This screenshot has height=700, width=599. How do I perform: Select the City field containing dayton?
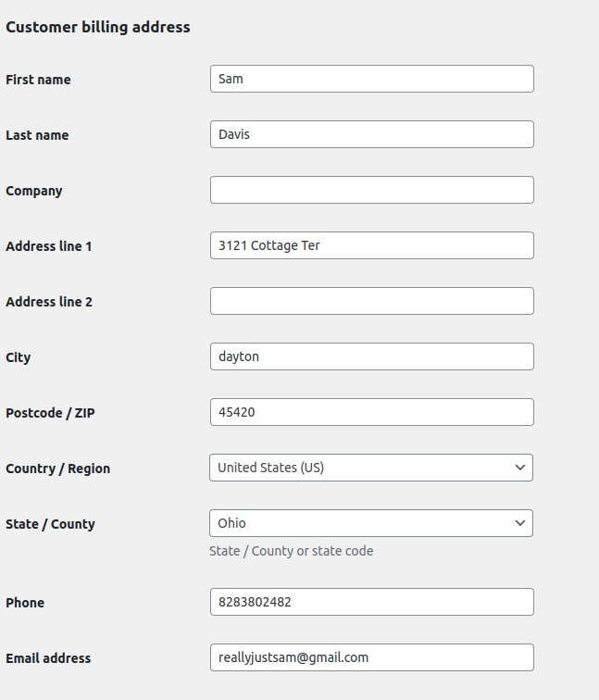pyautogui.click(x=371, y=356)
